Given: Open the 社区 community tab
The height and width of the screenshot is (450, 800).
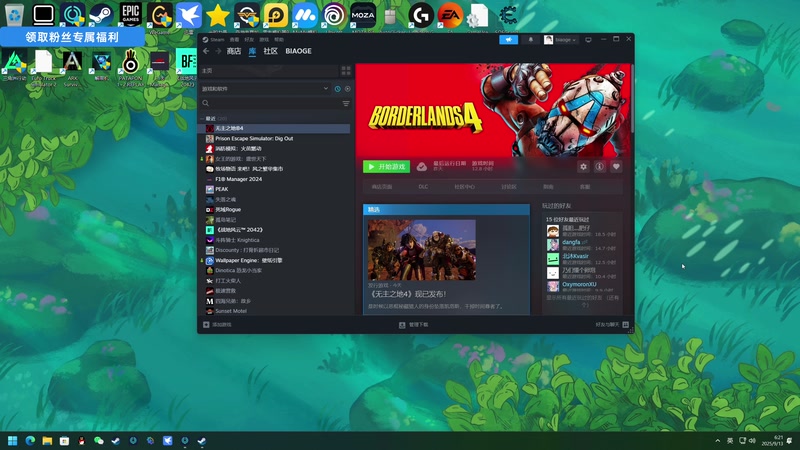Looking at the screenshot, I should (270, 51).
